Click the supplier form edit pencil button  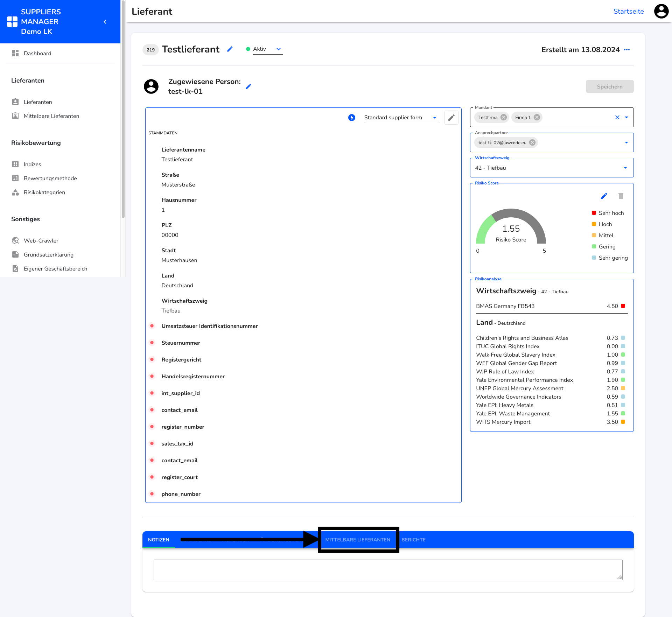tap(451, 118)
